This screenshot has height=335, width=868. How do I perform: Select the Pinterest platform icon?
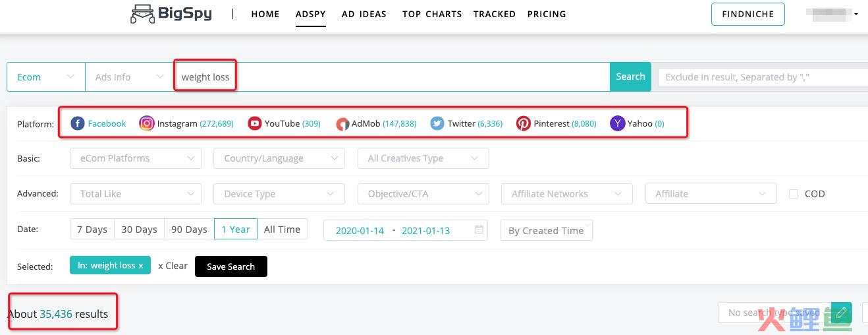click(524, 123)
